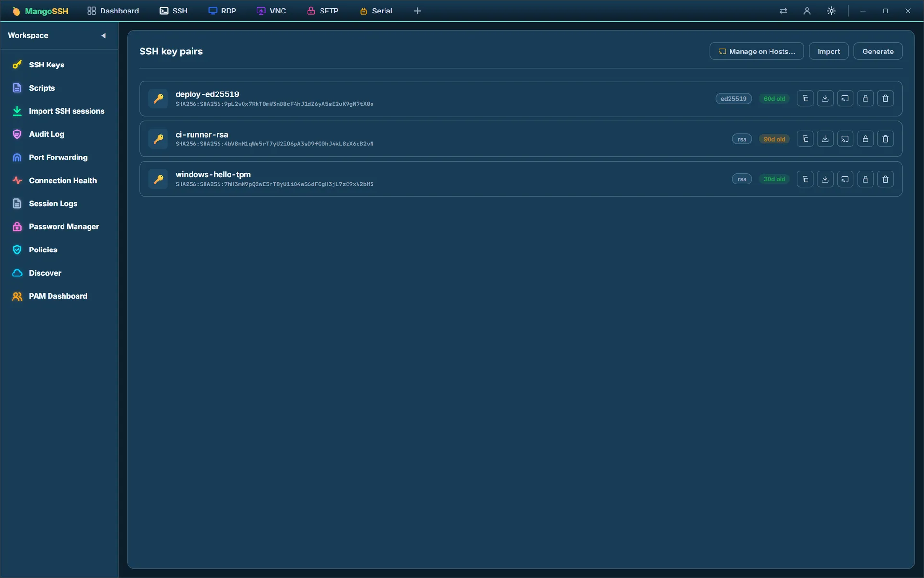Click the ci-runner-rsa SHA256 fingerprint
The height and width of the screenshot is (578, 924).
tap(274, 144)
